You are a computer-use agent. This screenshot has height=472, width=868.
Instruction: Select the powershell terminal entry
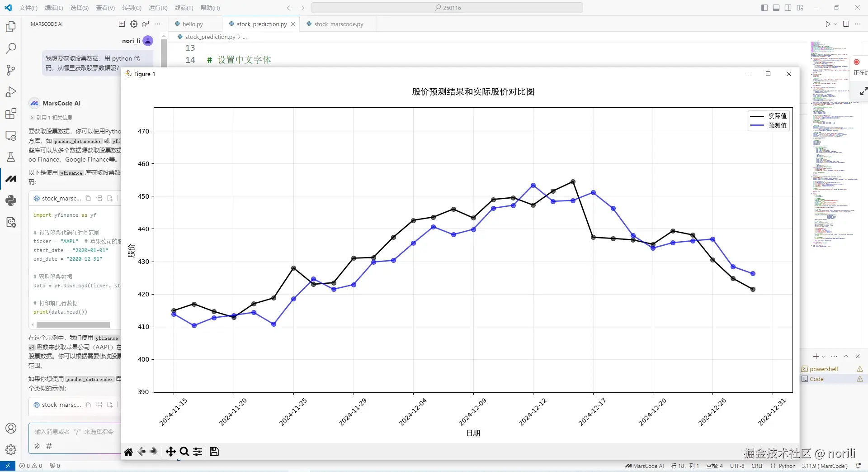click(x=823, y=369)
